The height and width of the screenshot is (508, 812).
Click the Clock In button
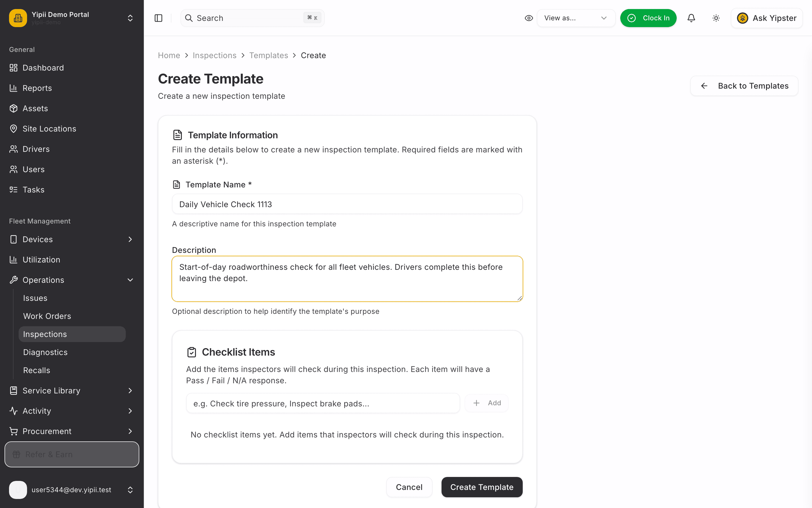(x=648, y=18)
